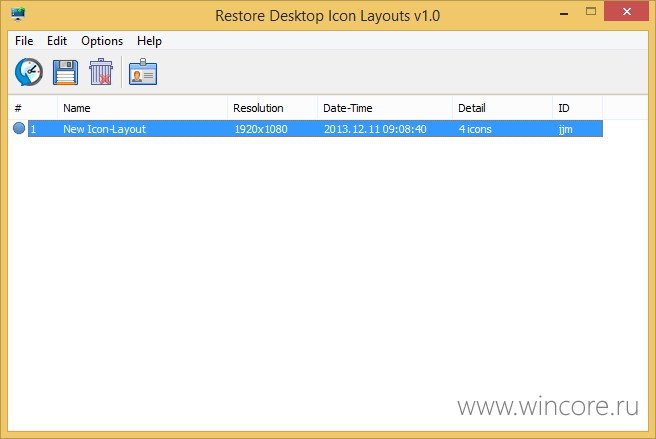The height and width of the screenshot is (439, 656).
Task: Open the Options menu
Action: pos(102,41)
